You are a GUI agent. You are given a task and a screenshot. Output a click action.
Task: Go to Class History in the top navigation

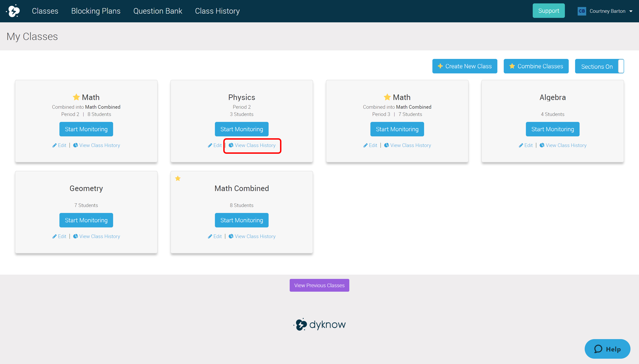click(x=217, y=11)
